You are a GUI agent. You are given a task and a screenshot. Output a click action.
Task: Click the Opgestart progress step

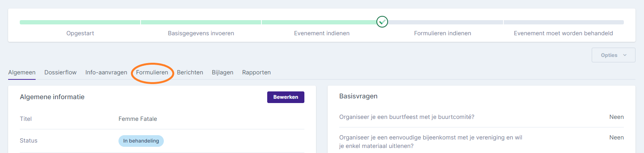click(x=80, y=33)
